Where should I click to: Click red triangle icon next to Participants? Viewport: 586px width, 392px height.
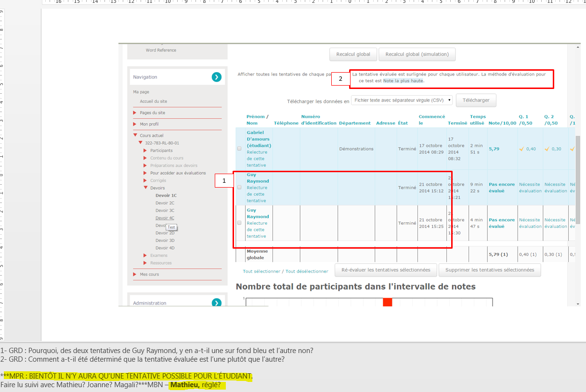(145, 151)
